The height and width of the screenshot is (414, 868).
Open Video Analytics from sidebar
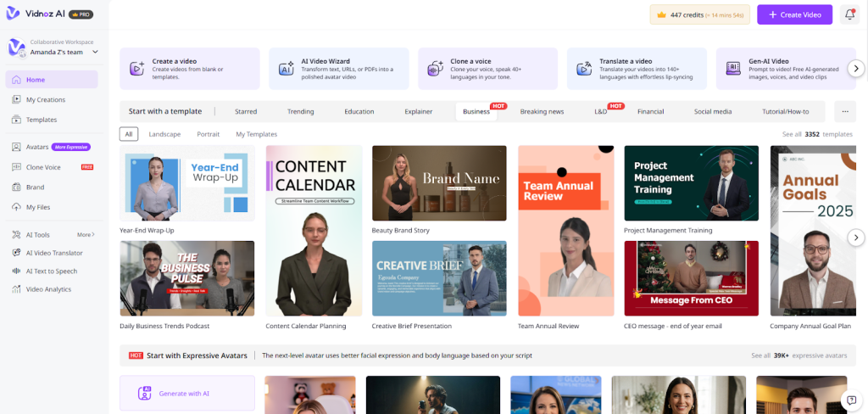coord(48,289)
